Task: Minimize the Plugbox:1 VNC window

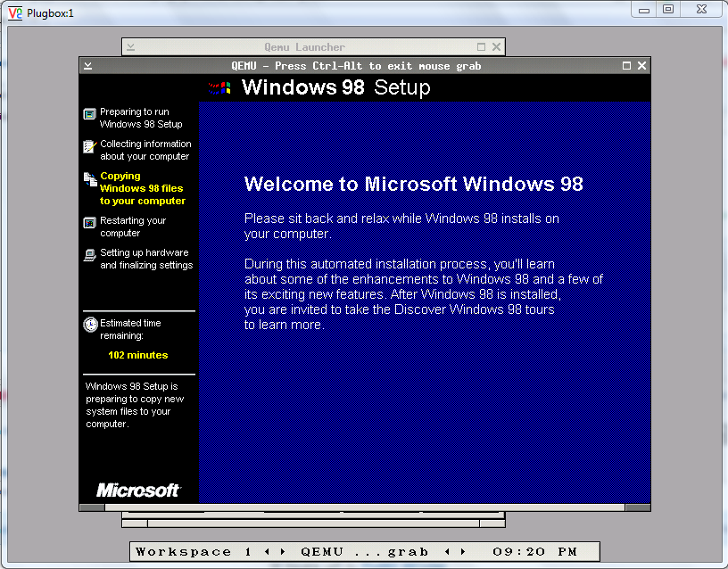Action: [644, 9]
